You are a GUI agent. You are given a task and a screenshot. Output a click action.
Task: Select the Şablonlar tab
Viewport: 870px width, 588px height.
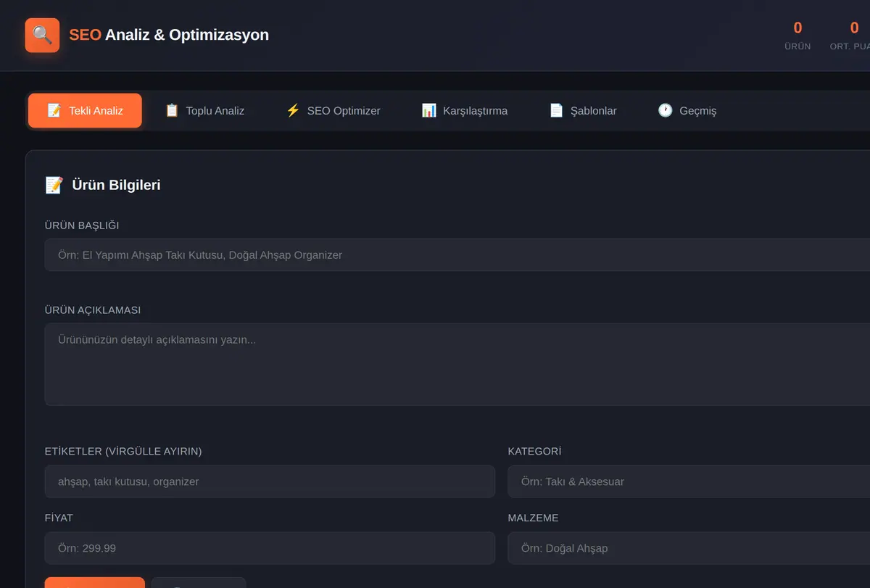(583, 111)
